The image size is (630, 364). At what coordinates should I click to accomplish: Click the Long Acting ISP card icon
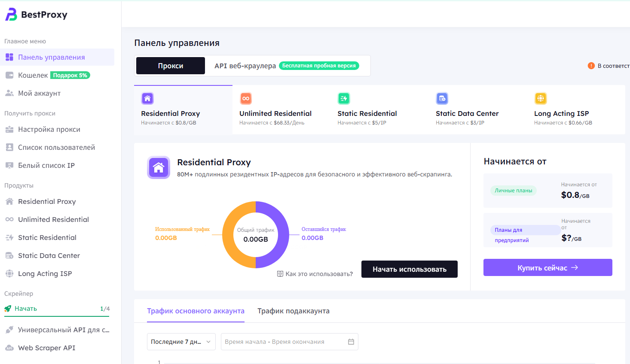(540, 98)
